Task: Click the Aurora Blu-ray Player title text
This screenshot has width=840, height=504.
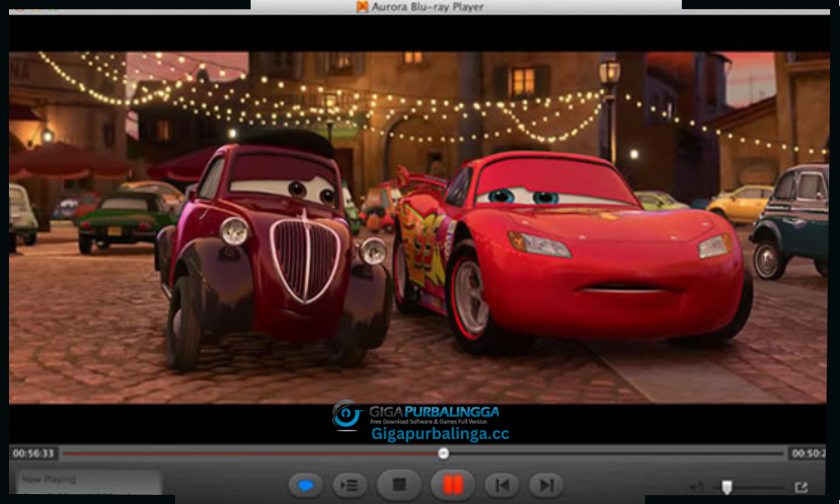Action: [428, 7]
